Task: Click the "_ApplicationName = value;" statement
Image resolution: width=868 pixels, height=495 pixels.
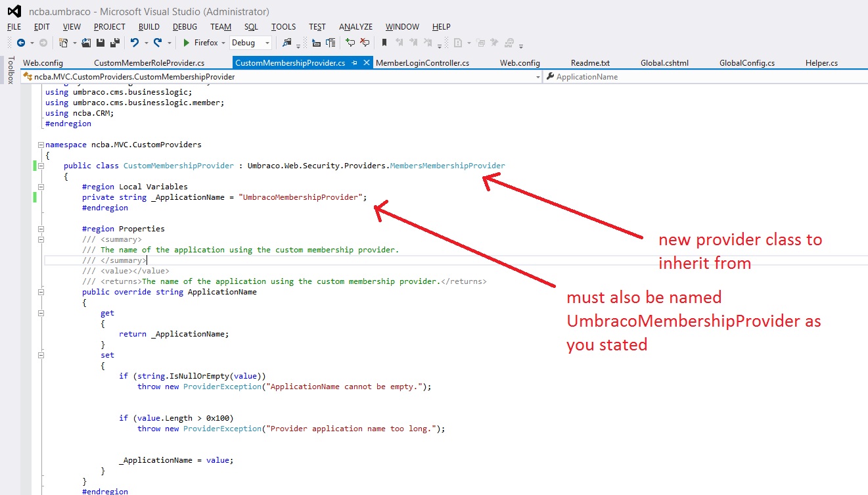Action: [x=176, y=460]
